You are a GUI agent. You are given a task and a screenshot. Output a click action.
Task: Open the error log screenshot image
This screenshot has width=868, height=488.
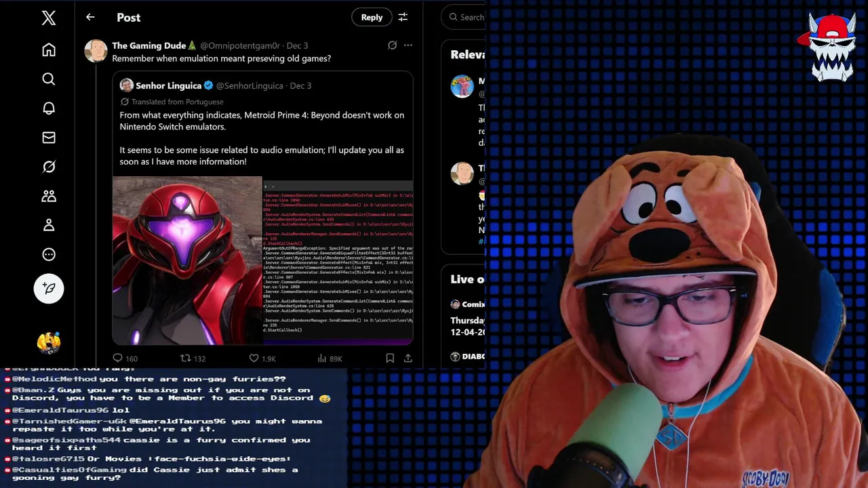[x=338, y=261]
